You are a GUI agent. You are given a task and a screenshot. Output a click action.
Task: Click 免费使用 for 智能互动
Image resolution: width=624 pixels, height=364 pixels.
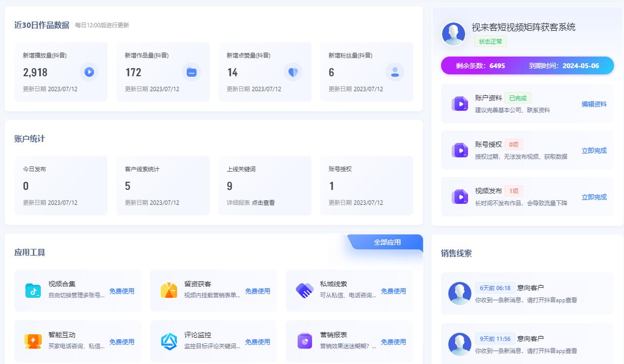pyautogui.click(x=122, y=342)
